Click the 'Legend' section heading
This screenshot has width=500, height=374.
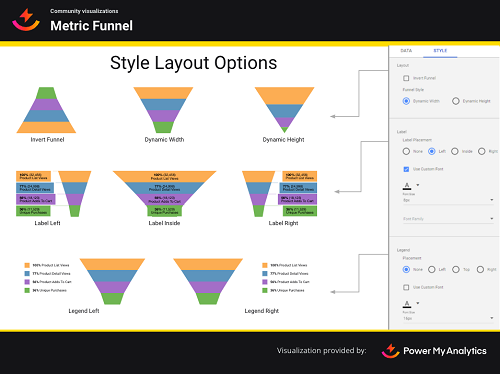pos(403,250)
